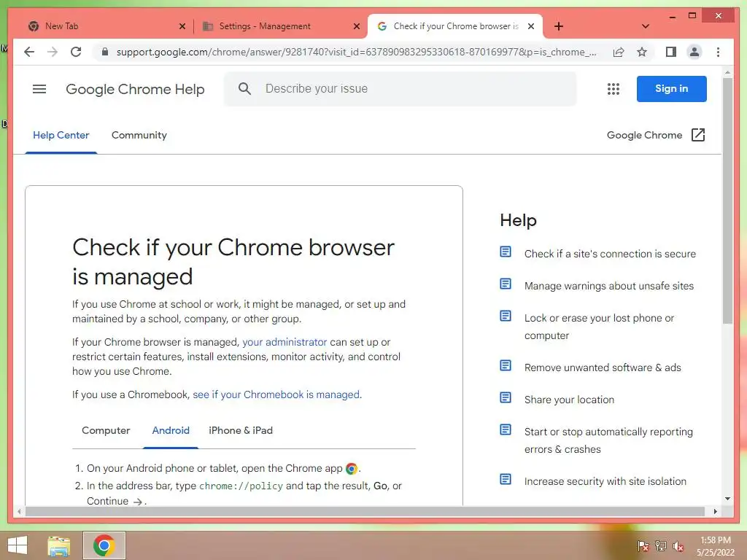Share this page from address bar
This screenshot has width=747, height=560.
click(619, 52)
